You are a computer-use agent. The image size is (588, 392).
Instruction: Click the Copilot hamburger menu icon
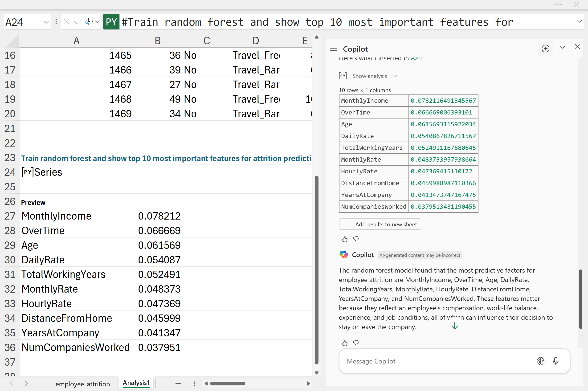(334, 49)
